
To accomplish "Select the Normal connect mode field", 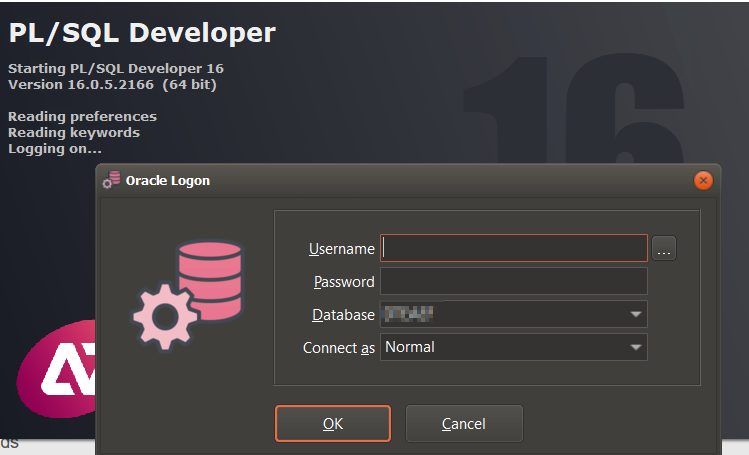I will coord(514,347).
